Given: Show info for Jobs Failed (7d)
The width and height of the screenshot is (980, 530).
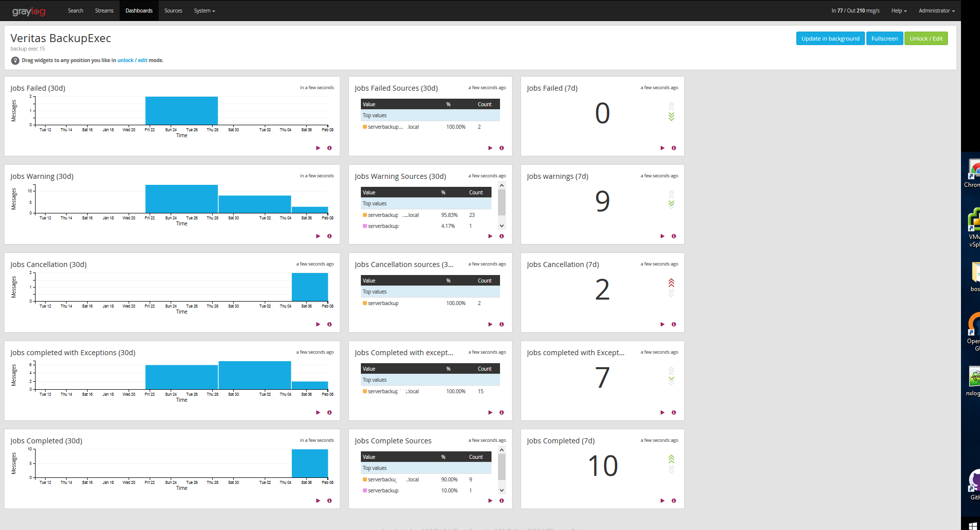Looking at the screenshot, I should [674, 148].
